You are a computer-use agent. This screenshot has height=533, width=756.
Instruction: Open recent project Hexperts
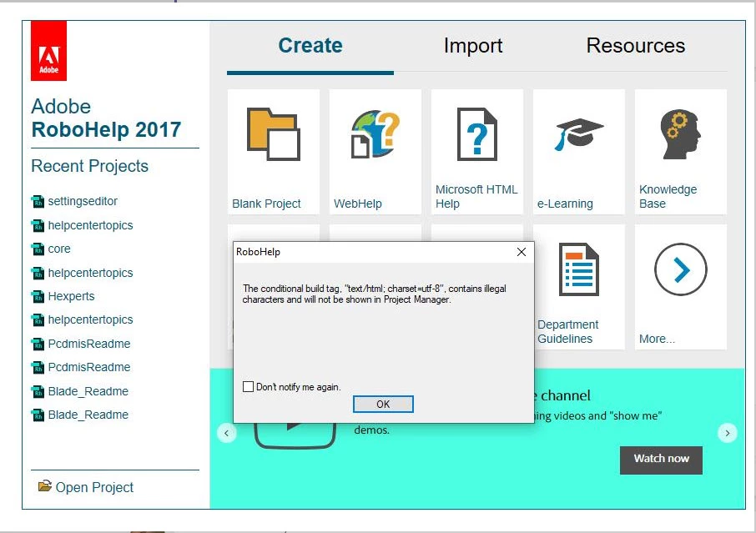point(71,296)
